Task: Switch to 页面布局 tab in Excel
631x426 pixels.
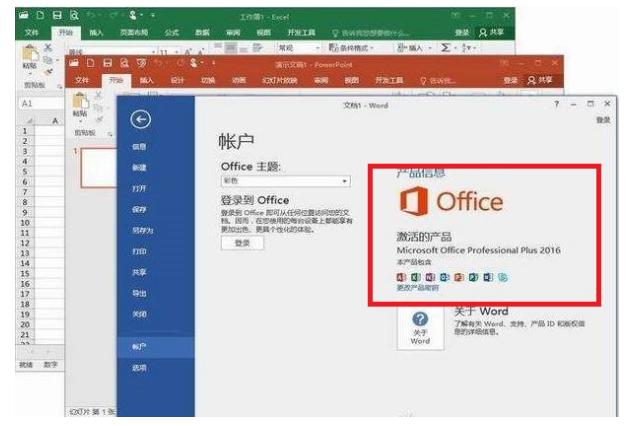Action: [x=134, y=32]
